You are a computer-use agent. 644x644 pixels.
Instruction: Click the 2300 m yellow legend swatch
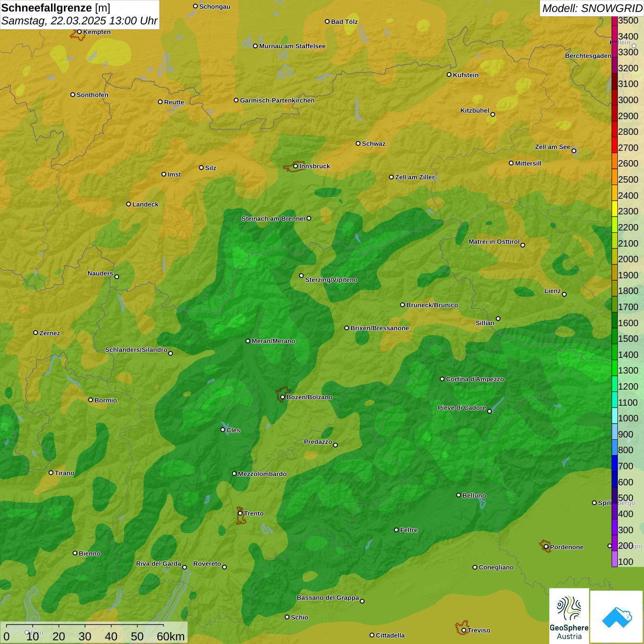pos(615,208)
